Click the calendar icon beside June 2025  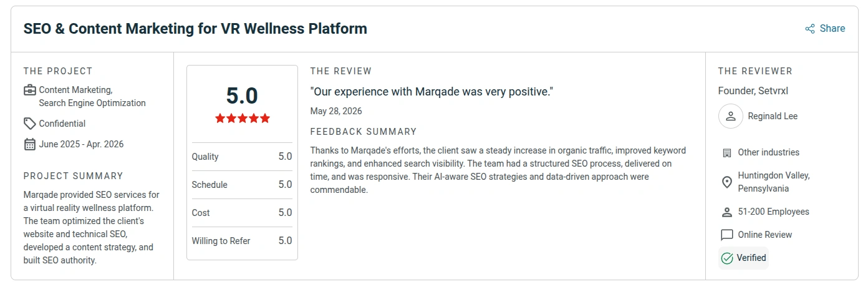(x=30, y=144)
